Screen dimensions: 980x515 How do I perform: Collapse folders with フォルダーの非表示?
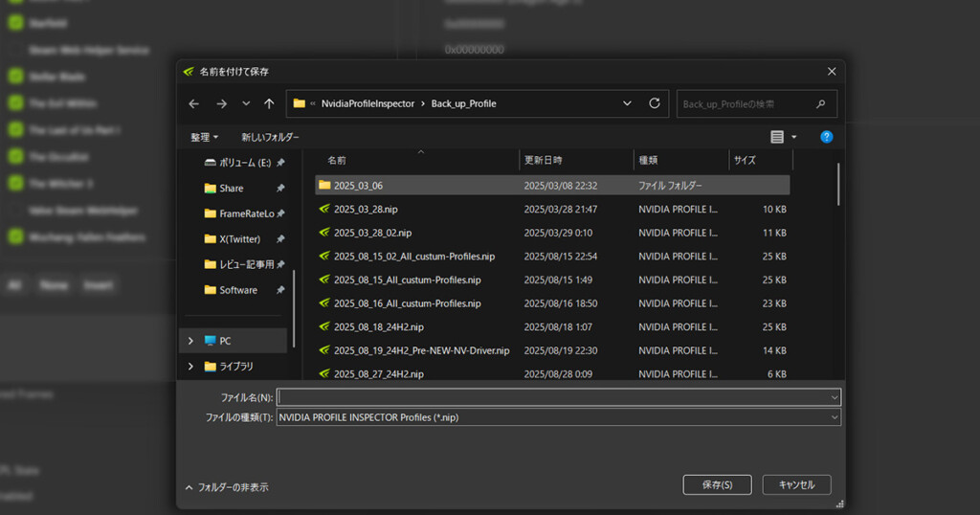[227, 487]
